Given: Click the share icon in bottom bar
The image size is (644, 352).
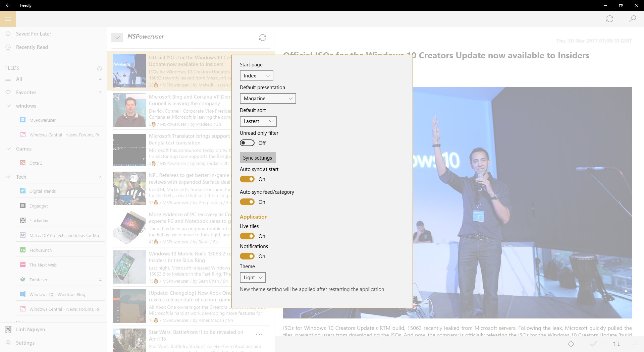Looking at the screenshot, I should (616, 344).
